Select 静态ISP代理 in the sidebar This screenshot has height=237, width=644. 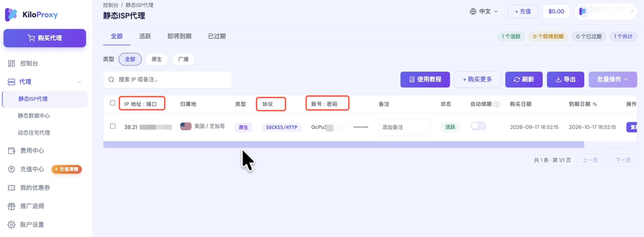[x=45, y=99]
